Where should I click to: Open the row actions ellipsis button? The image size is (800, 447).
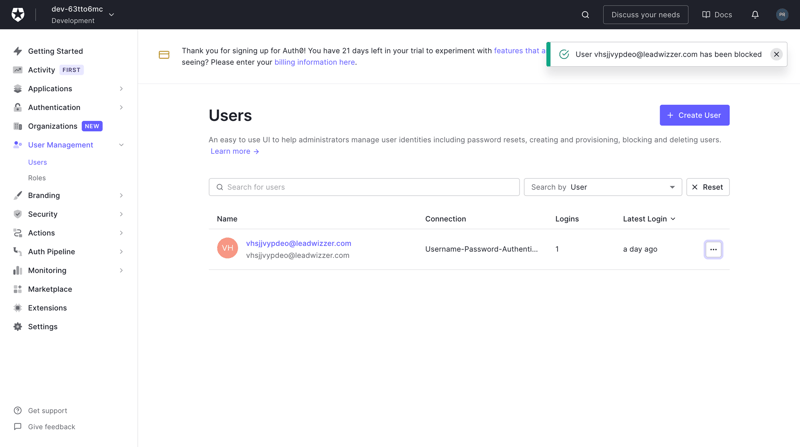point(713,250)
